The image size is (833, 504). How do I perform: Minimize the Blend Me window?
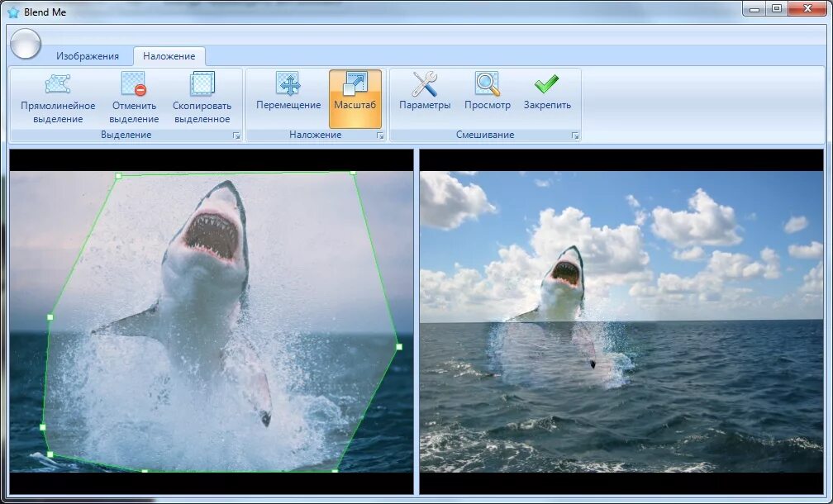(x=755, y=8)
